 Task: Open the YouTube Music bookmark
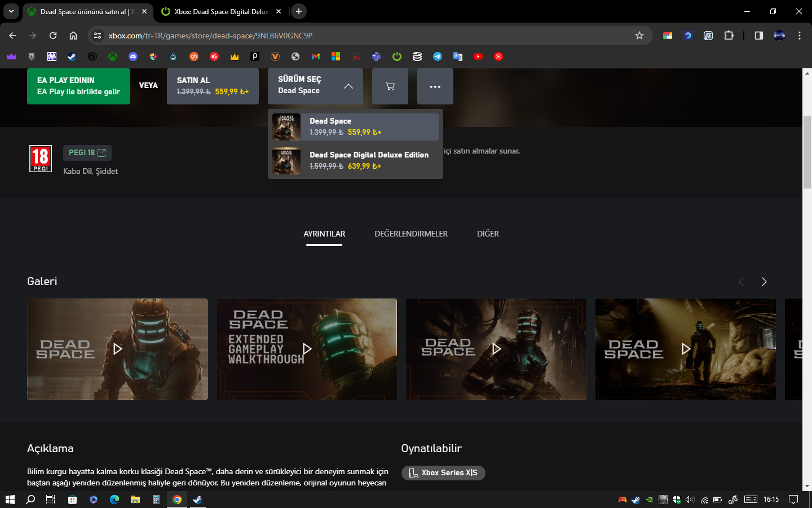498,56
